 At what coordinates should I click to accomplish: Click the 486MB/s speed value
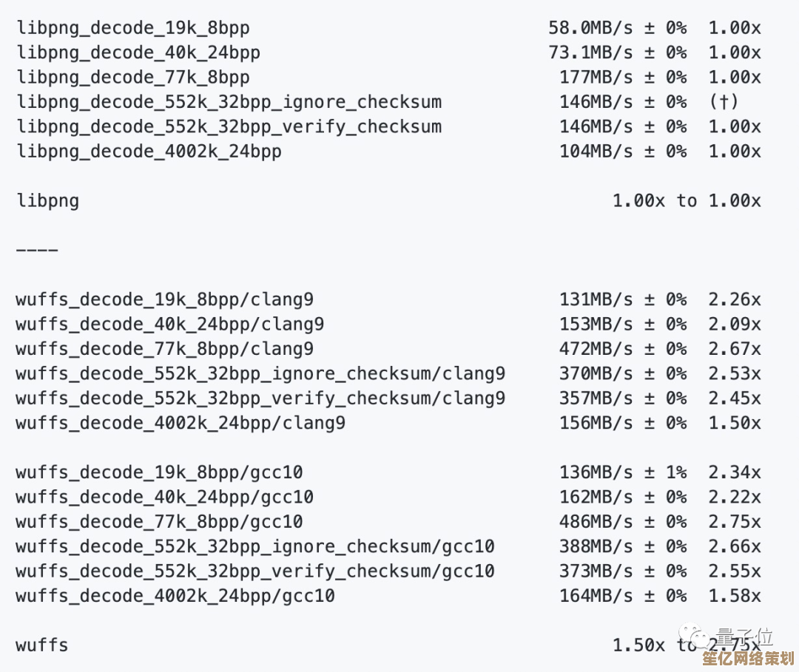point(596,521)
